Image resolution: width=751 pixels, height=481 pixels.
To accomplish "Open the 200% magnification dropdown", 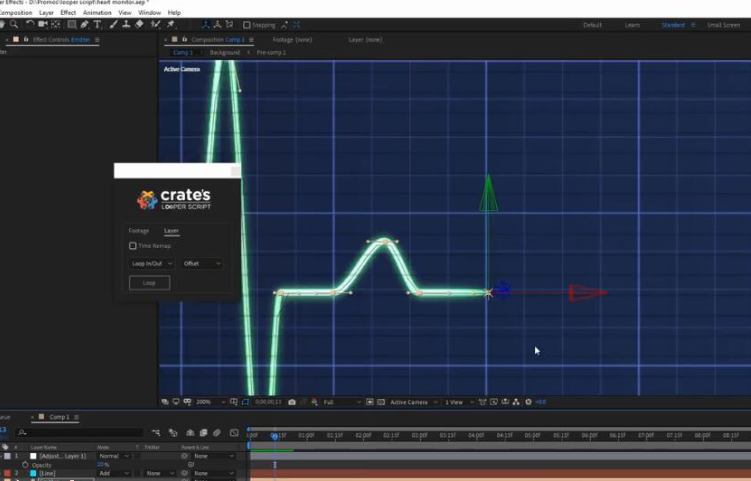I will [207, 402].
